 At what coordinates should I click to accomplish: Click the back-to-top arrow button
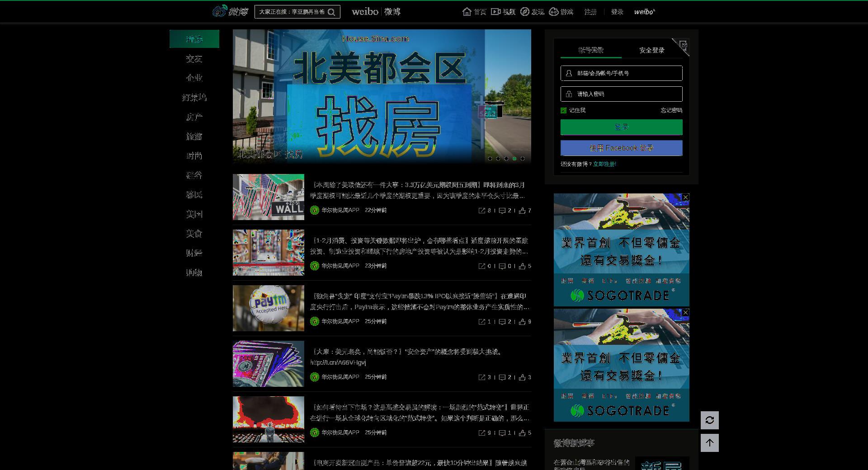point(710,443)
